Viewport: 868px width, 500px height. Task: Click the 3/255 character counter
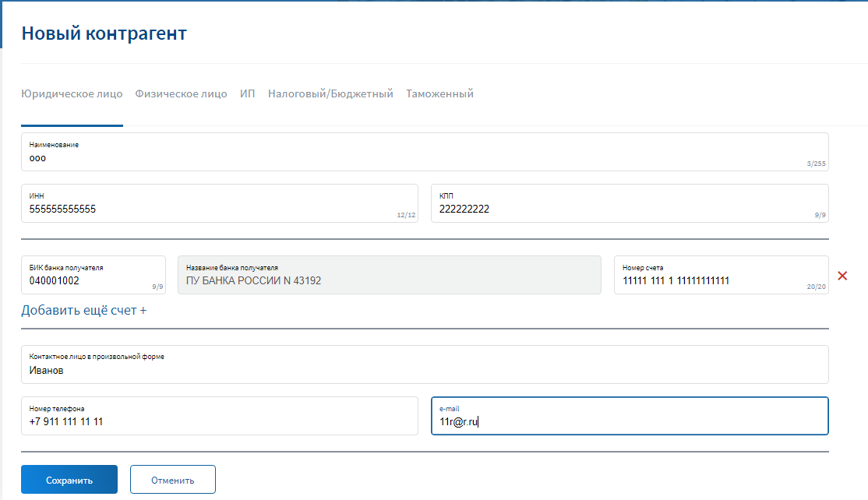[x=816, y=164]
